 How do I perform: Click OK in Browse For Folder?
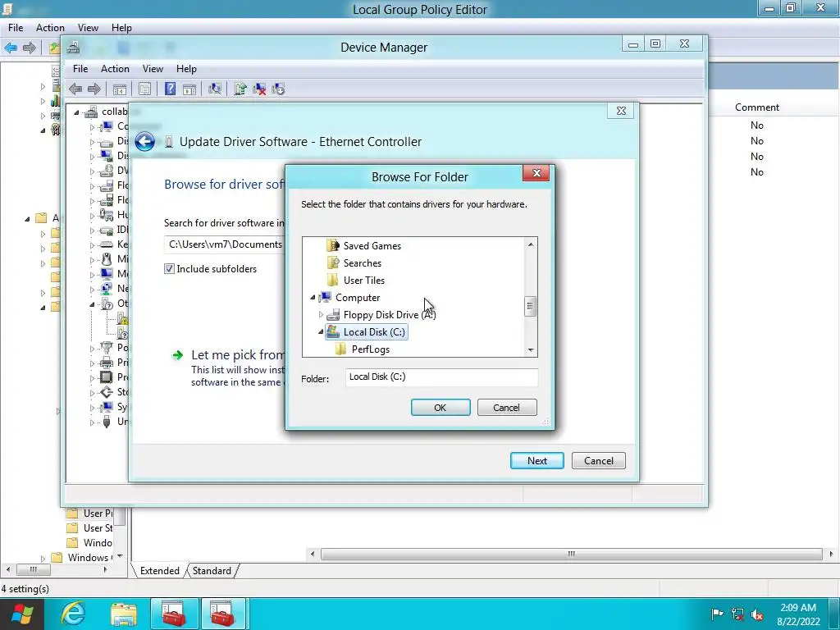(441, 408)
